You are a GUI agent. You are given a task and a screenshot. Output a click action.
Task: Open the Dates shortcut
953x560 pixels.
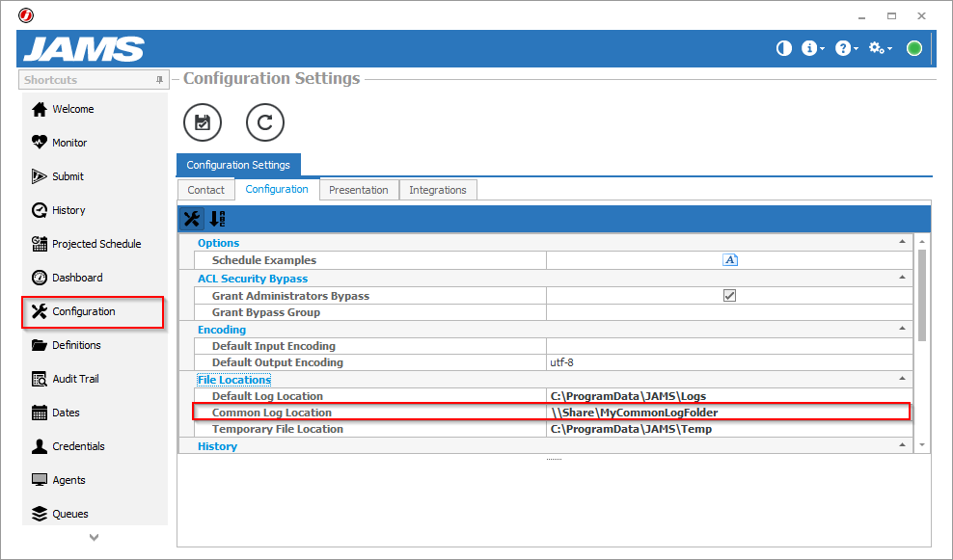[56, 413]
